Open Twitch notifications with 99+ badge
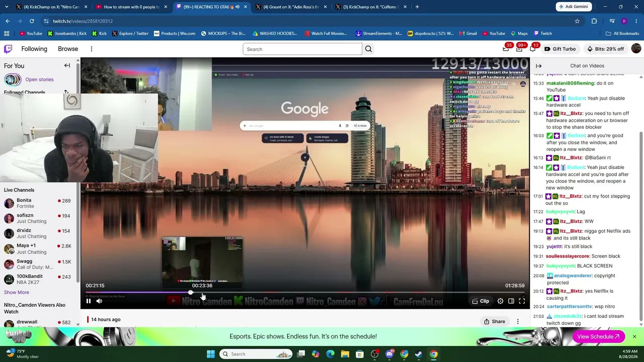 tap(519, 49)
